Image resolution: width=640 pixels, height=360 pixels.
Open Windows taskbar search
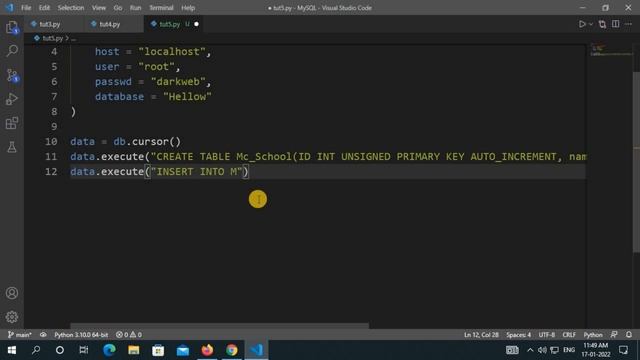[36, 350]
